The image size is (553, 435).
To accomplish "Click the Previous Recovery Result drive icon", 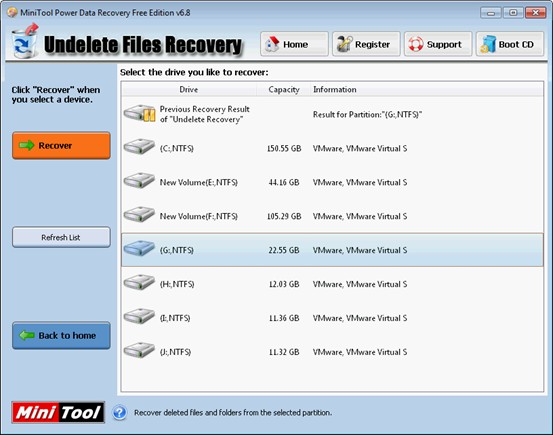I will pyautogui.click(x=140, y=114).
